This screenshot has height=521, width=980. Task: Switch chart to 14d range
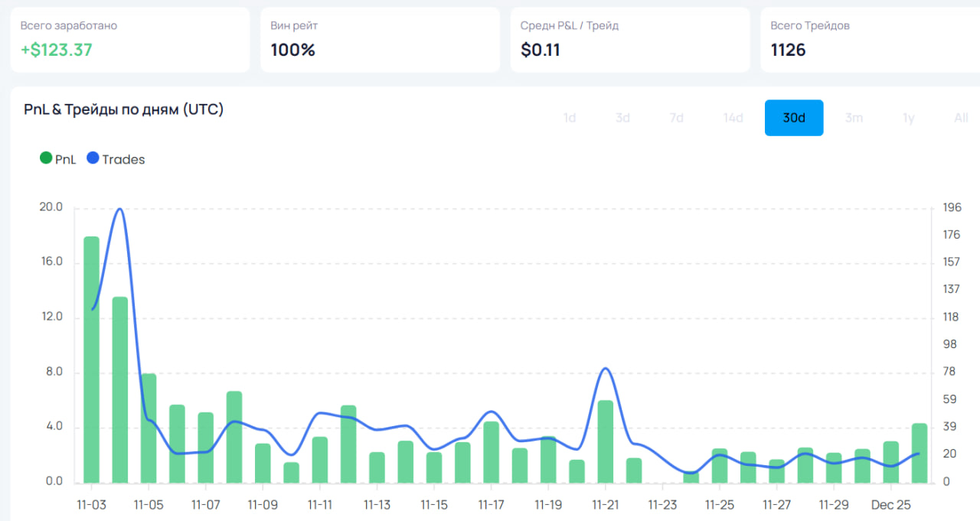point(733,118)
